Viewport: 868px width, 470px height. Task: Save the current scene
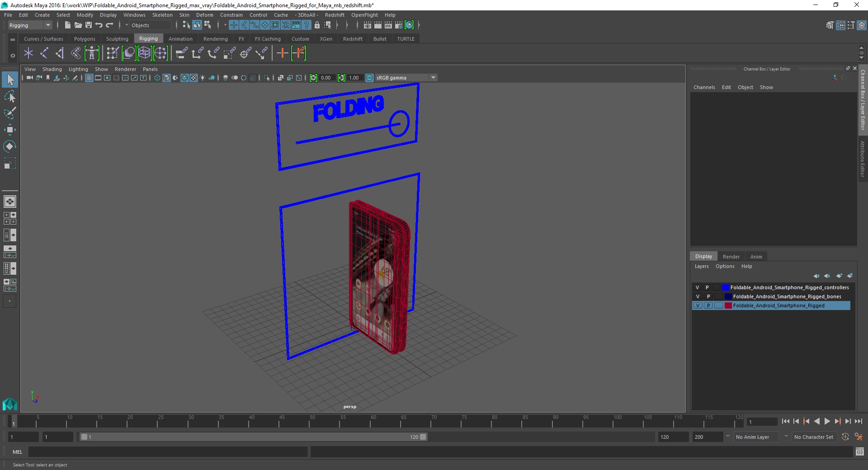(x=89, y=25)
